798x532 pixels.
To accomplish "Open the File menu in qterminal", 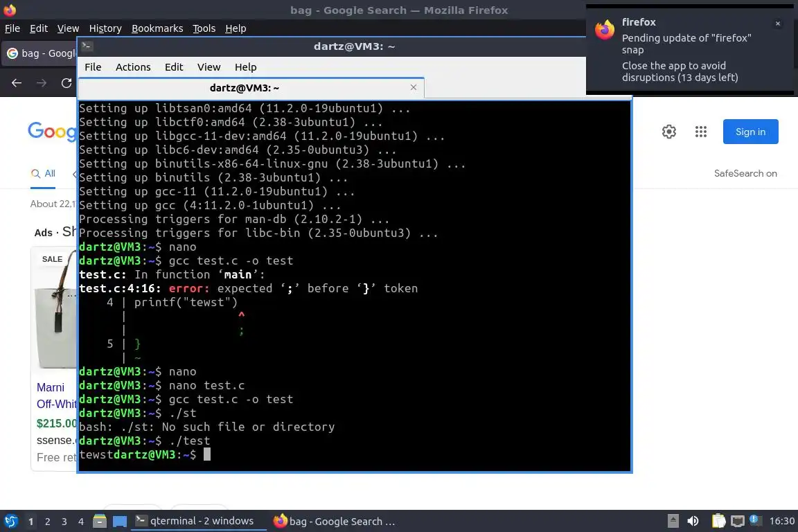I will pyautogui.click(x=93, y=67).
